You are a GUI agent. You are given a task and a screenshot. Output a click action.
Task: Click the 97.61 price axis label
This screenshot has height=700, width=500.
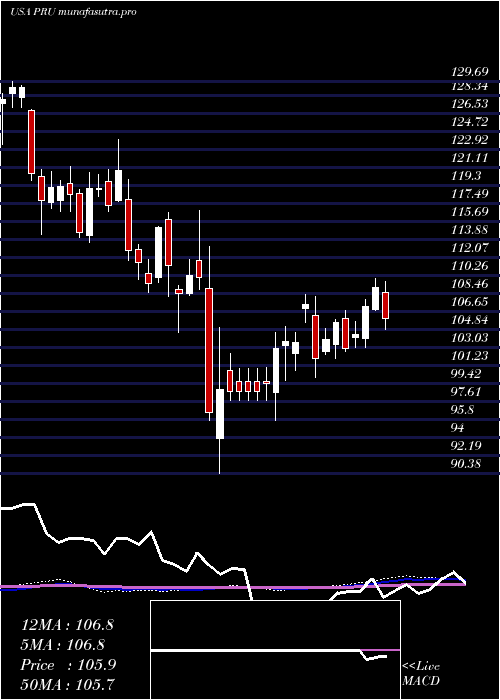(x=466, y=392)
